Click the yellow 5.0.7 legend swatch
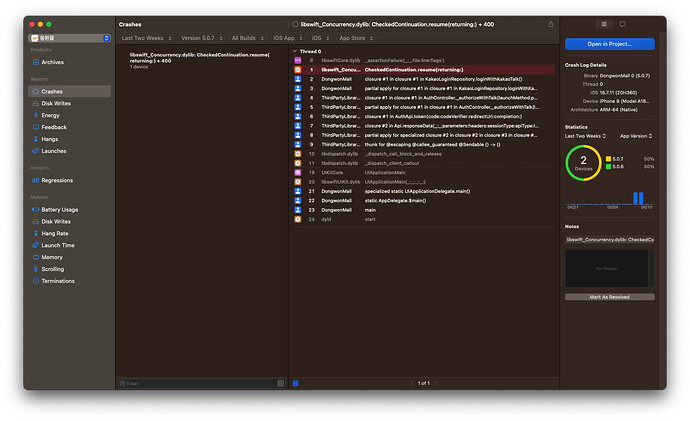 (x=608, y=159)
